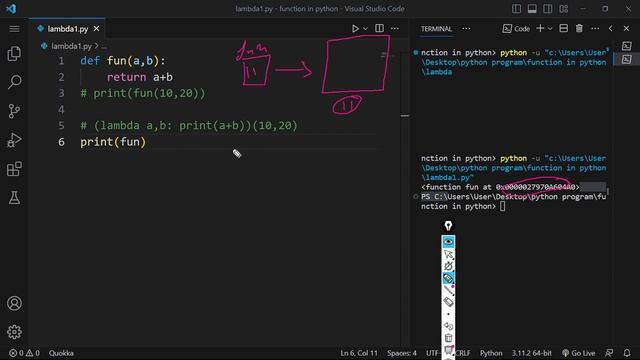Image resolution: width=640 pixels, height=360 pixels.
Task: Clear annotations with trash bin tool
Action: tap(448, 338)
